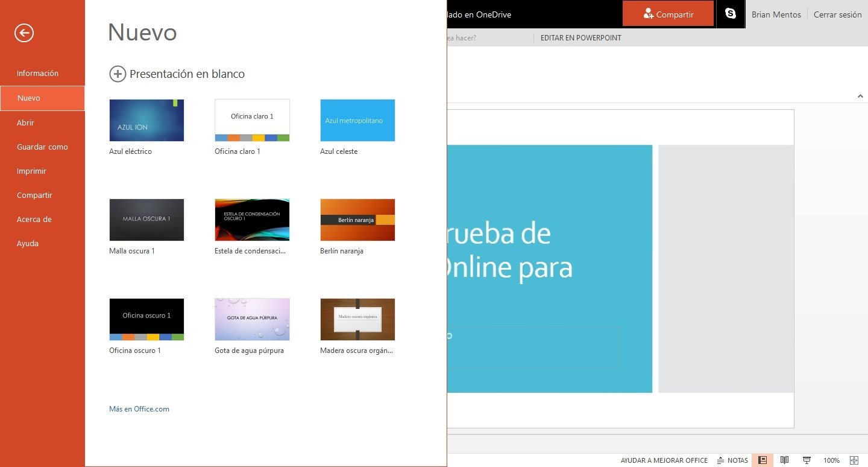Screen dimensions: 868x467
Task: Switch to reading view in status bar
Action: click(784, 460)
